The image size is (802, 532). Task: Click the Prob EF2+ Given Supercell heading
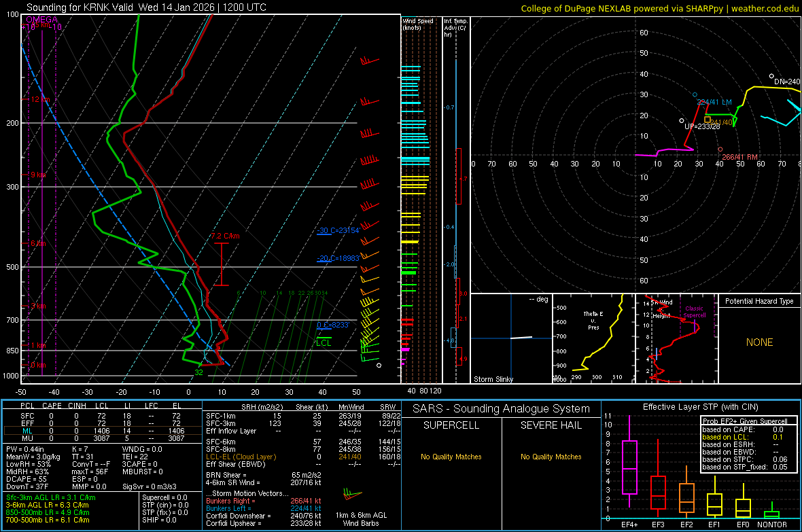pyautogui.click(x=745, y=421)
